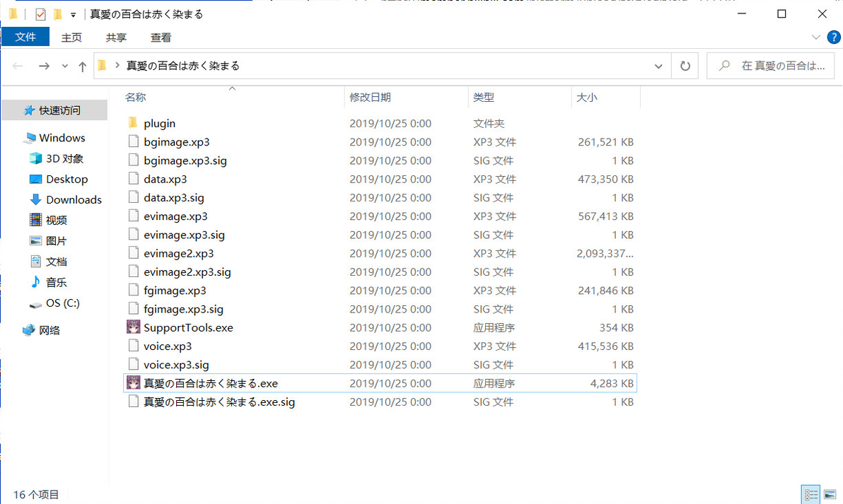Switch to the 共享 ribbon tab
This screenshot has height=504, width=843.
coord(116,37)
